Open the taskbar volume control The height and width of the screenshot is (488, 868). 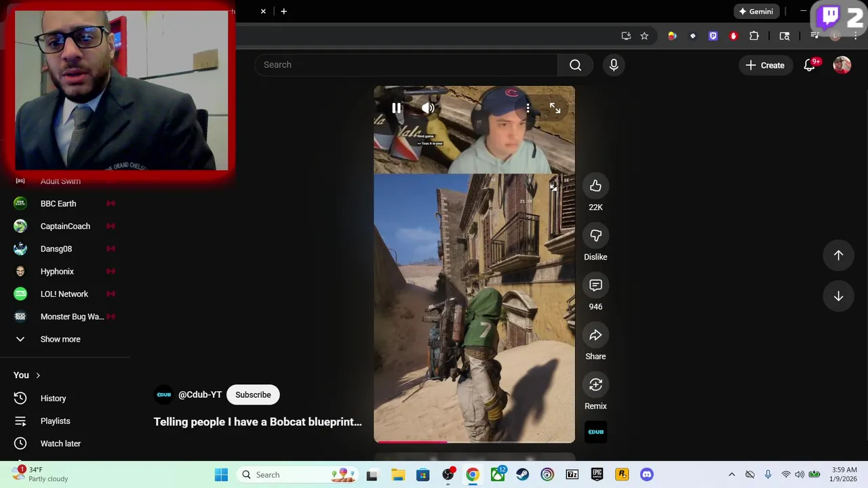800,474
